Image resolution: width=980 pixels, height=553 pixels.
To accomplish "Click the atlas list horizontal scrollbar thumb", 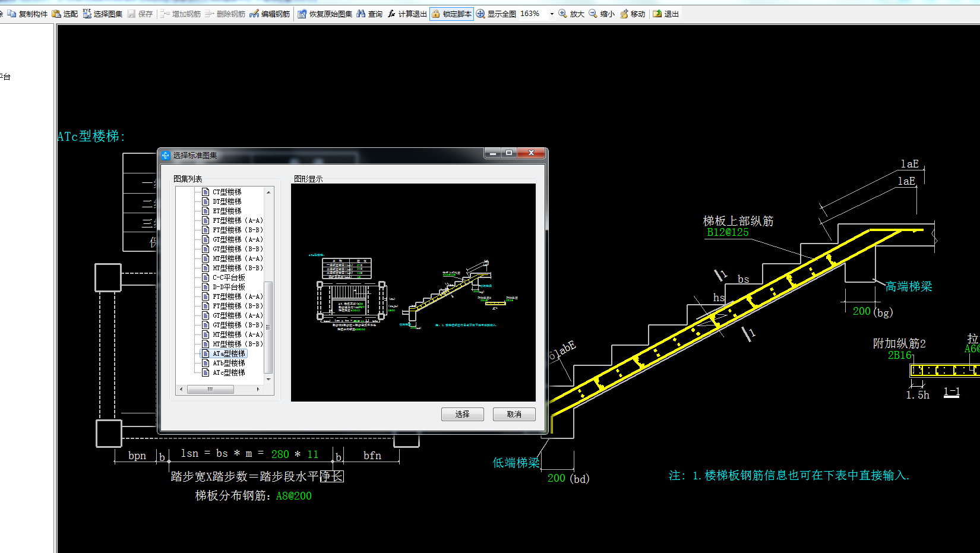I will [210, 390].
